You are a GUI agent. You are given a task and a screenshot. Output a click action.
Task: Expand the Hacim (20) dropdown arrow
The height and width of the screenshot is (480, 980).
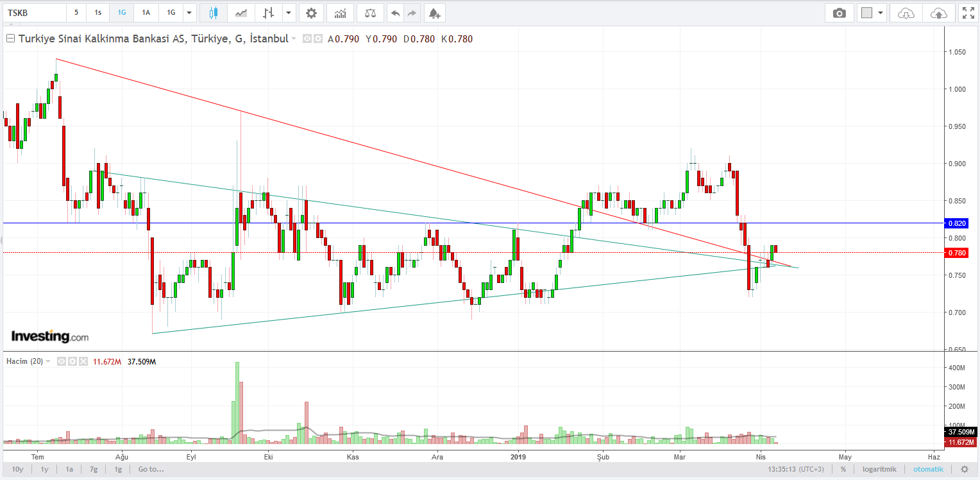pyautogui.click(x=49, y=362)
